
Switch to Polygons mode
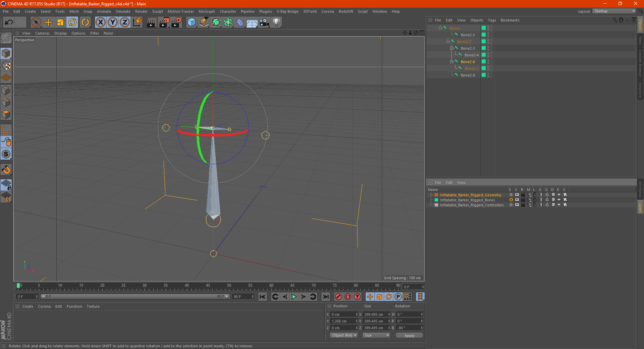(x=6, y=114)
